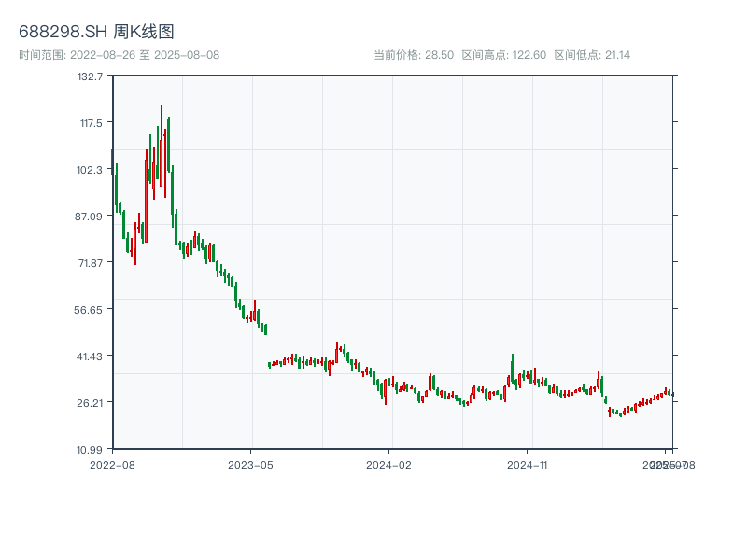The image size is (747, 560).
Task: Click y-axis label 71.87
Action: 91,263
